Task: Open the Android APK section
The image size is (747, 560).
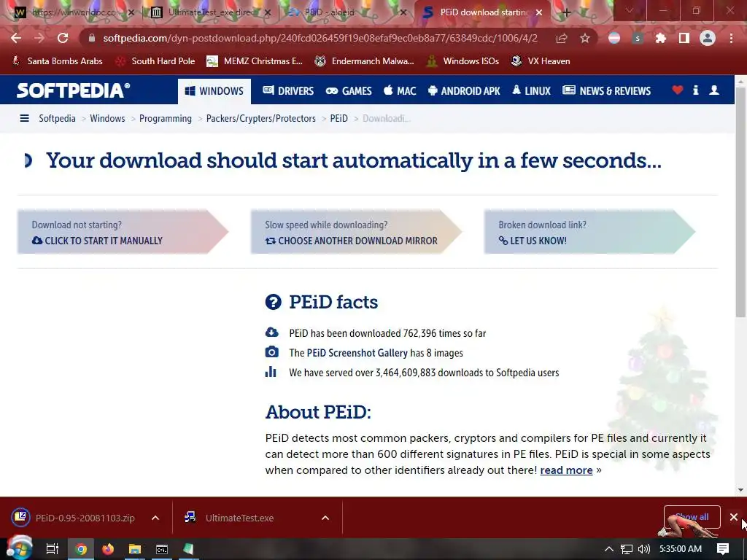Action: (x=464, y=91)
